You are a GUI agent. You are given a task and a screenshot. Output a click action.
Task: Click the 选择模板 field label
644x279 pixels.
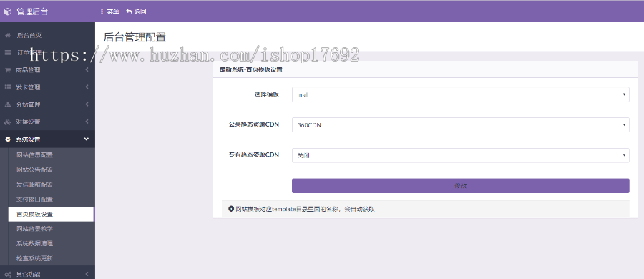[267, 94]
